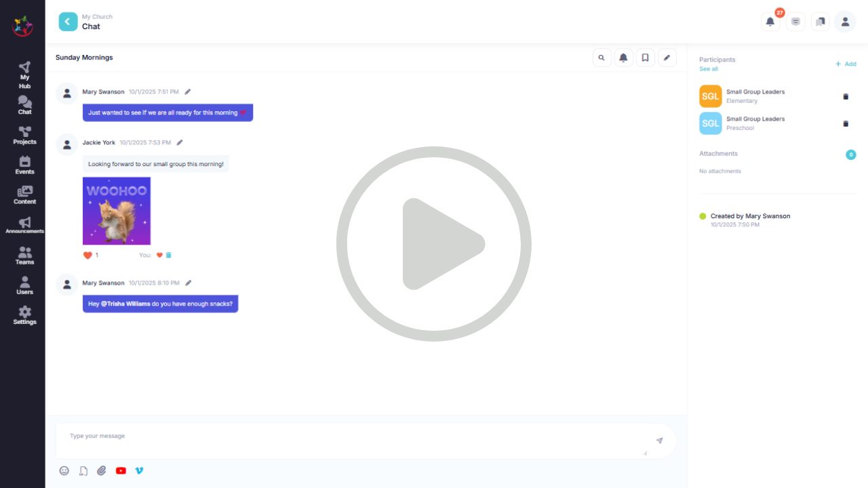Add a new participant to chat
The image size is (868, 488).
(x=846, y=64)
